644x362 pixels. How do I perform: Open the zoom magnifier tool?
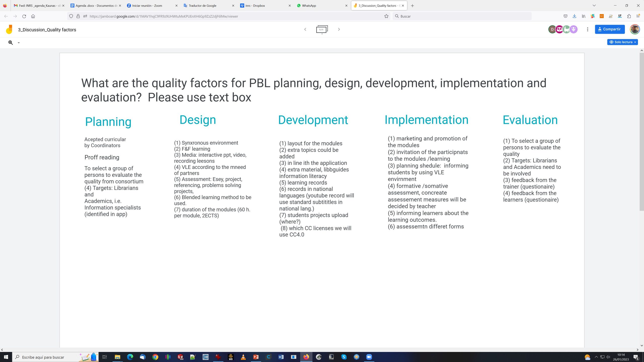[x=11, y=42]
